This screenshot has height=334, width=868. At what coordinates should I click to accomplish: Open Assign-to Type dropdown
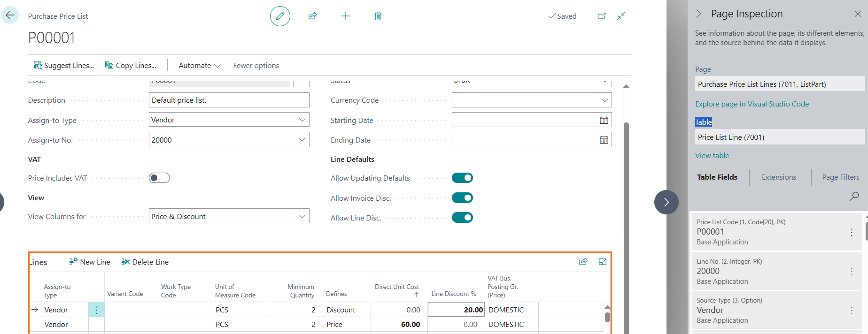pos(302,120)
